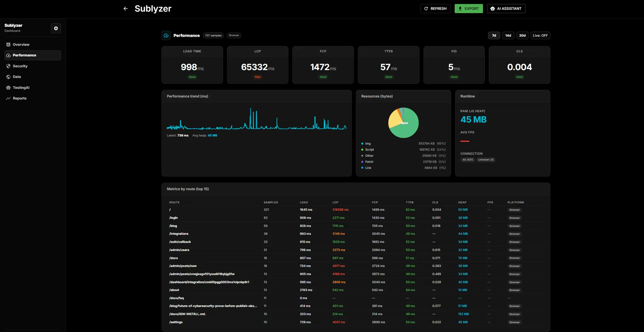Click the /auth/callback route
Viewport: 644px width, 332px height.
(180, 242)
